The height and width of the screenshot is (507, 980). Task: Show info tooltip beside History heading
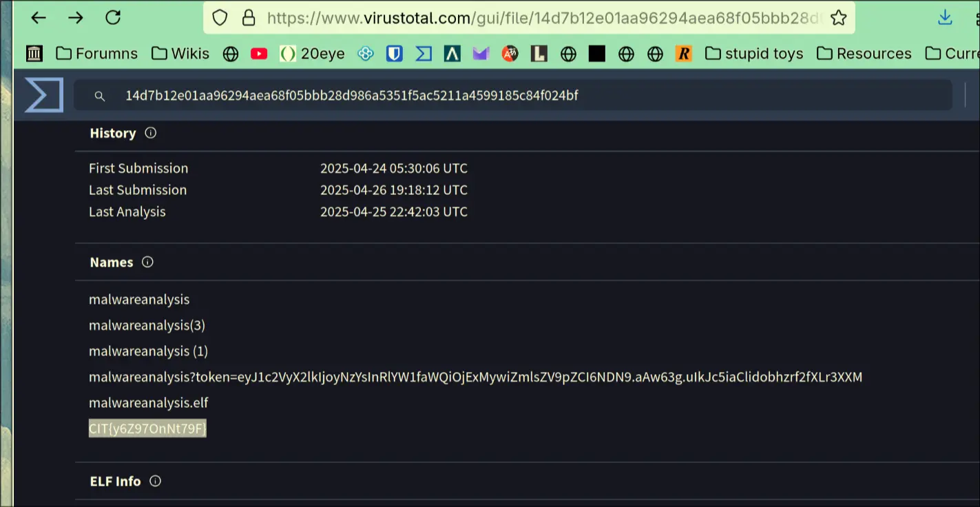click(151, 133)
